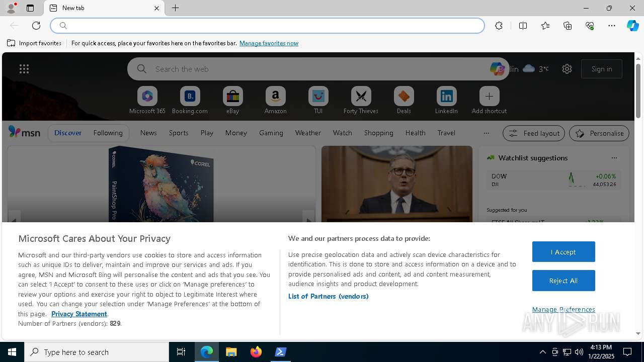The image size is (644, 362).
Task: Open the Play category
Action: (207, 133)
